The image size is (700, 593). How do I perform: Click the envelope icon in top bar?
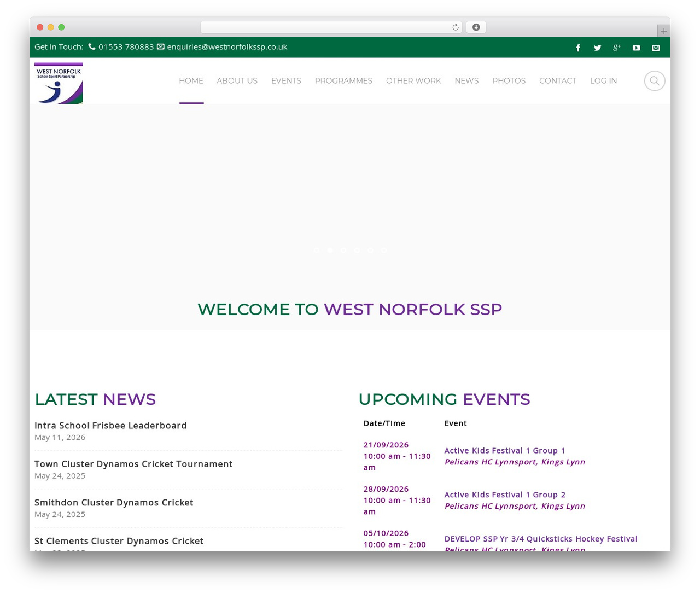coord(656,48)
